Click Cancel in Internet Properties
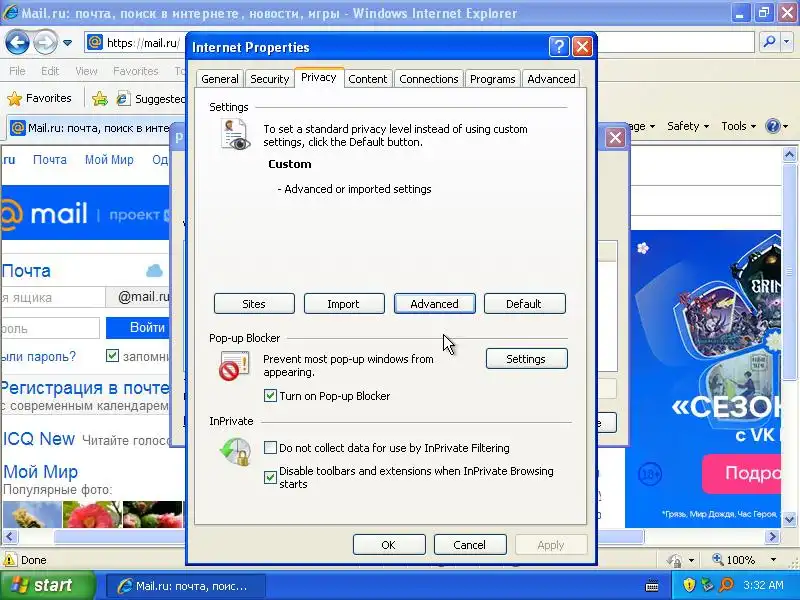The height and width of the screenshot is (600, 800). (470, 544)
